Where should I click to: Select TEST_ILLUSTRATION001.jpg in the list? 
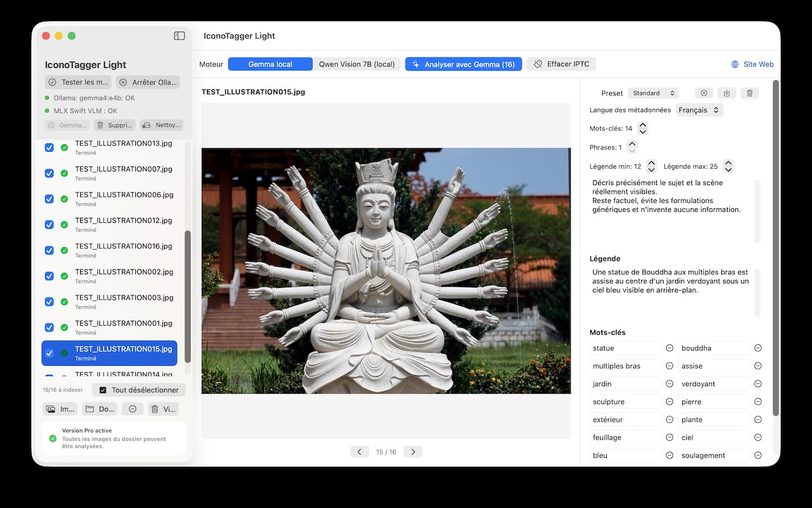pyautogui.click(x=109, y=327)
